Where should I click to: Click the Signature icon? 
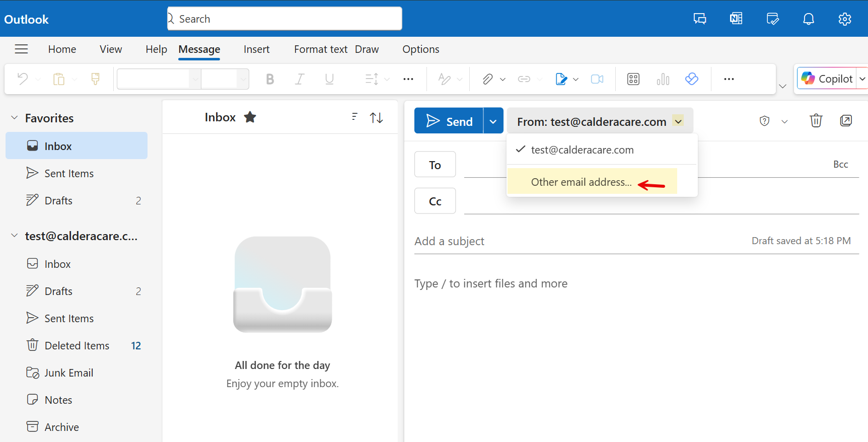click(x=561, y=79)
